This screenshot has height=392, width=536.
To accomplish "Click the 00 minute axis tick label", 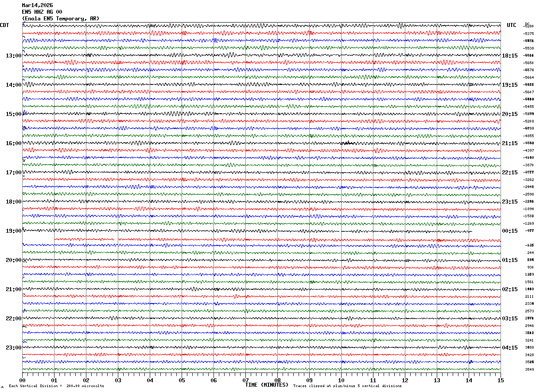I will (x=22, y=380).
